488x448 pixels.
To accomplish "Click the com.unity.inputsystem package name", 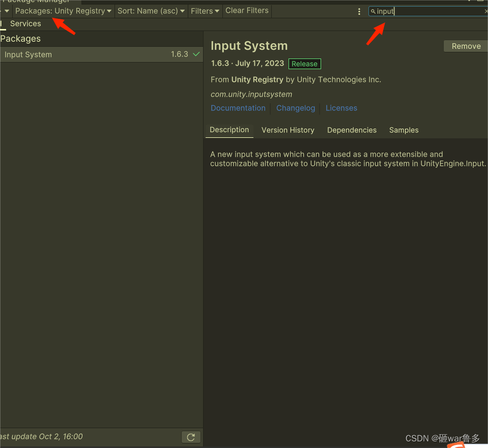I will (x=251, y=94).
